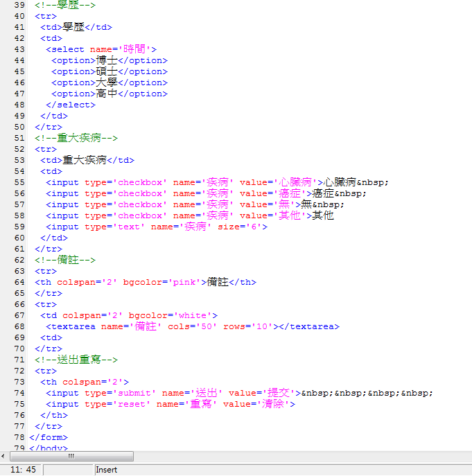The height and width of the screenshot is (476, 472).
Task: Click the </tr> tag on line 50
Action: [49, 127]
